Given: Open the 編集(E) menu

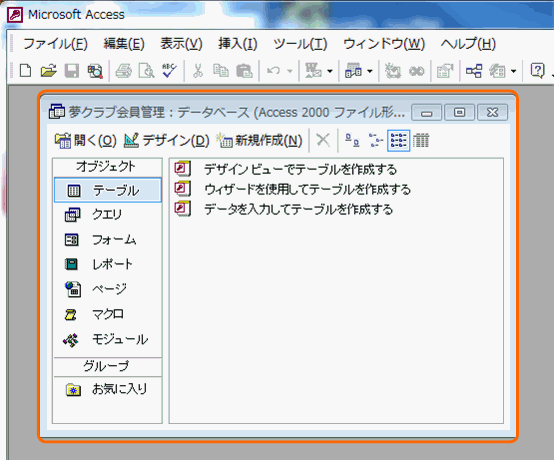Looking at the screenshot, I should click(x=124, y=44).
